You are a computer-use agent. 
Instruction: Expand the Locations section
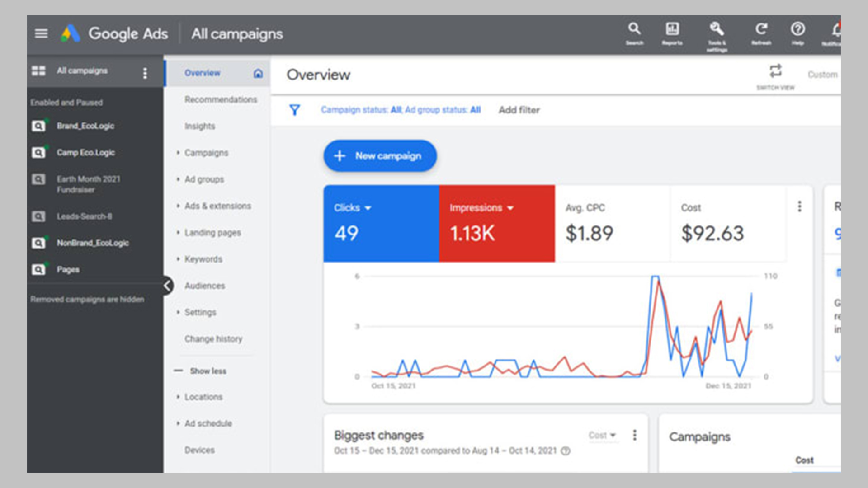(178, 397)
